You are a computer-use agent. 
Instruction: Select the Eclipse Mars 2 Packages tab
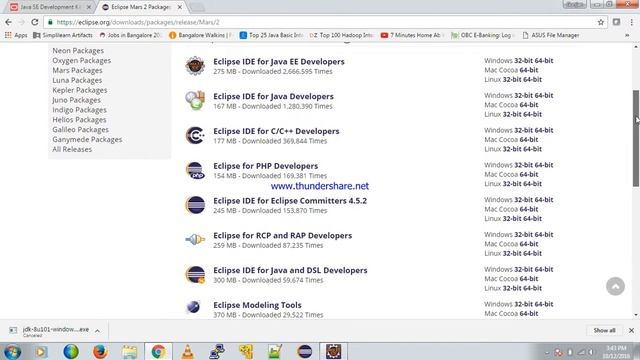[140, 7]
